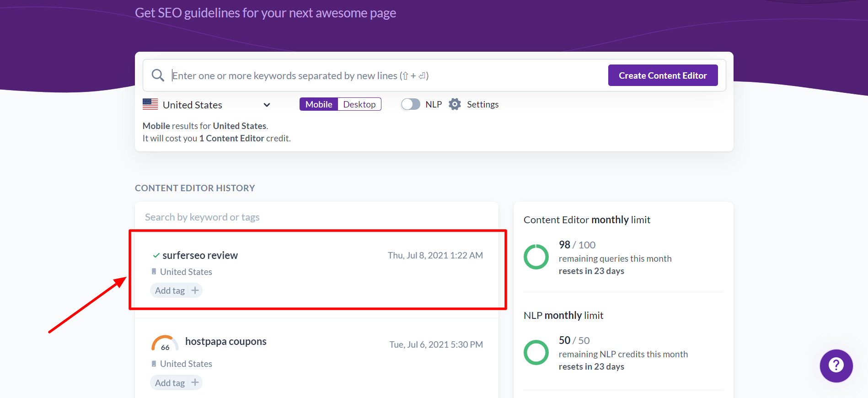
Task: Click the help question mark button
Action: [836, 366]
